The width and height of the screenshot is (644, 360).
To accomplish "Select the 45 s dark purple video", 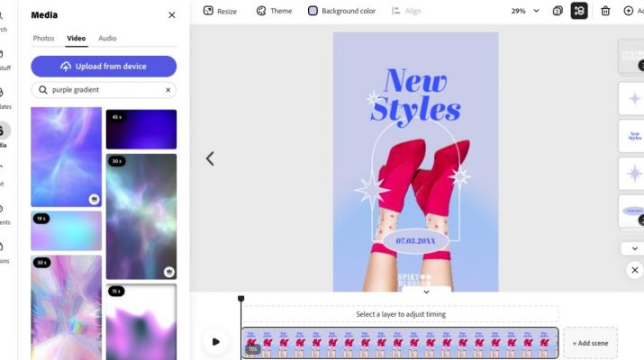I will (x=141, y=130).
